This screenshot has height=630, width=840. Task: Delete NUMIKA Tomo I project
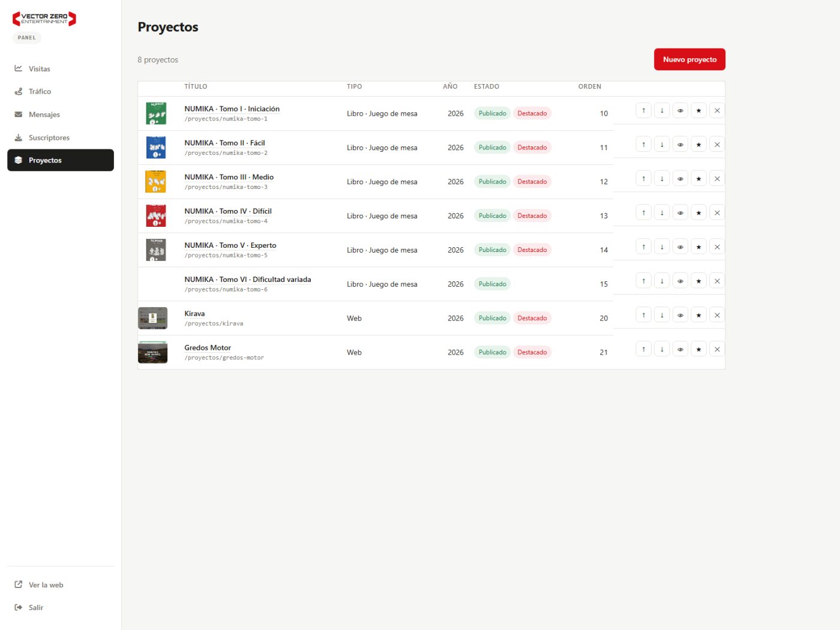coord(717,110)
